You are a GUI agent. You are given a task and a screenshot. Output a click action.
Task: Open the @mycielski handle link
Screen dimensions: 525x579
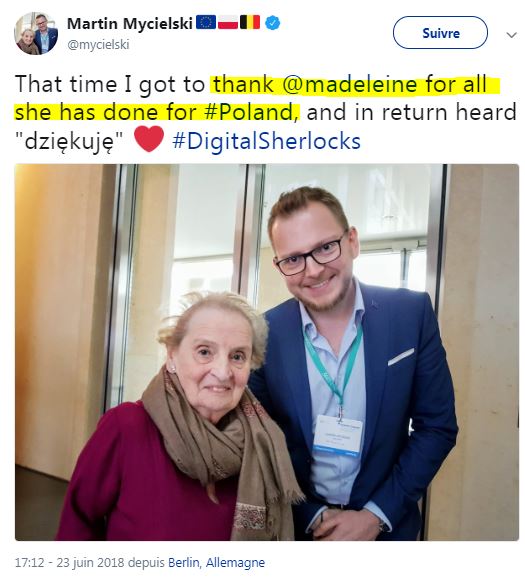coord(98,45)
